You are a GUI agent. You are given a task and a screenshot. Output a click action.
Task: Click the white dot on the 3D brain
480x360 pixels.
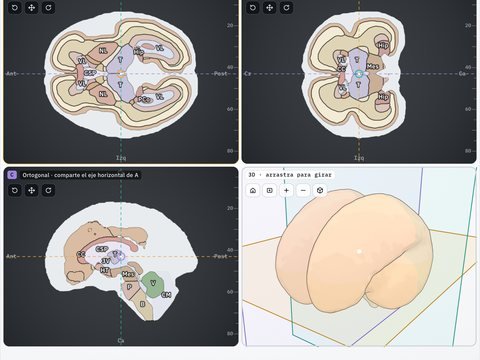tap(359, 251)
